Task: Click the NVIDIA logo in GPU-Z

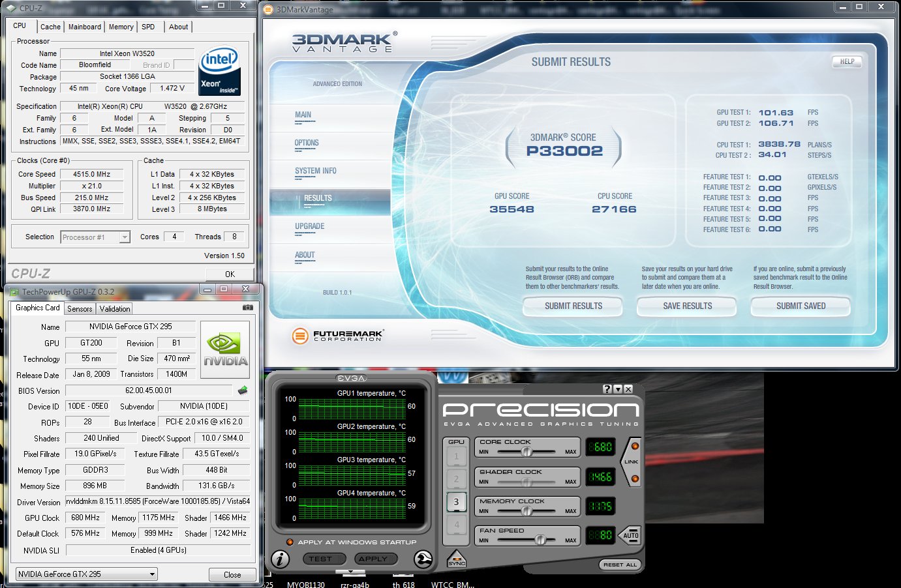Action: click(x=225, y=349)
